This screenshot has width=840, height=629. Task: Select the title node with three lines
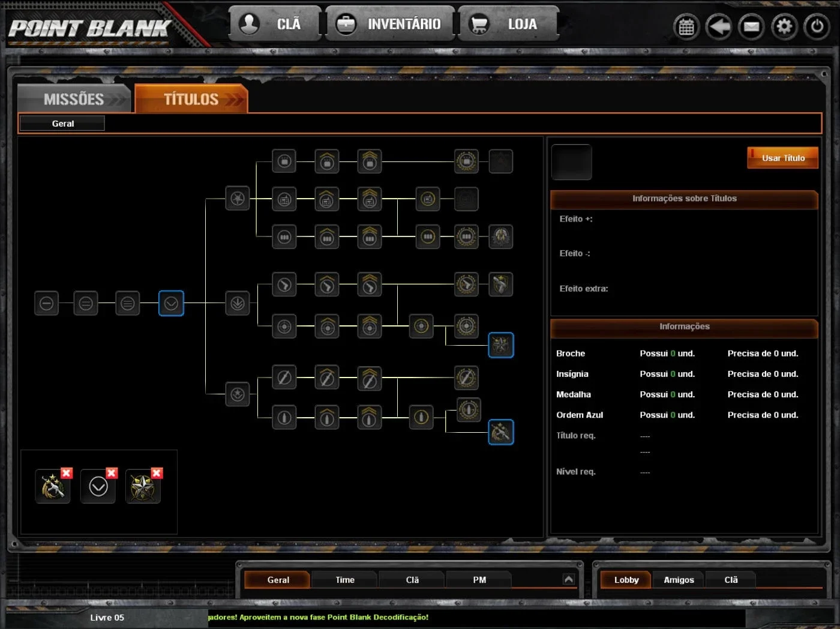tap(127, 303)
